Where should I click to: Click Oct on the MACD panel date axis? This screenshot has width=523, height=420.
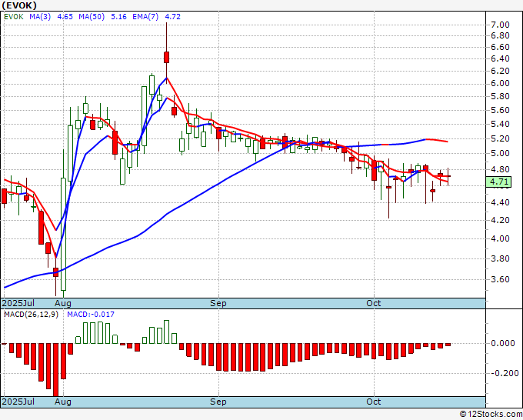[373, 402]
